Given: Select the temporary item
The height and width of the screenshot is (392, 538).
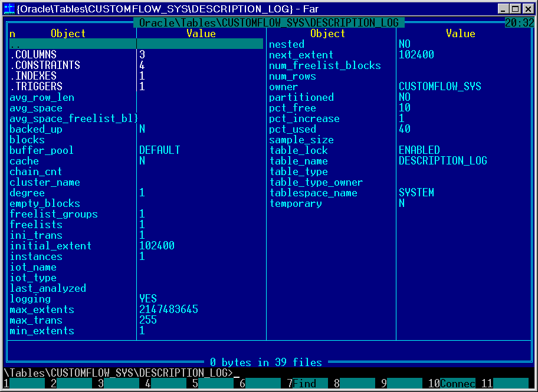Looking at the screenshot, I should tap(296, 203).
